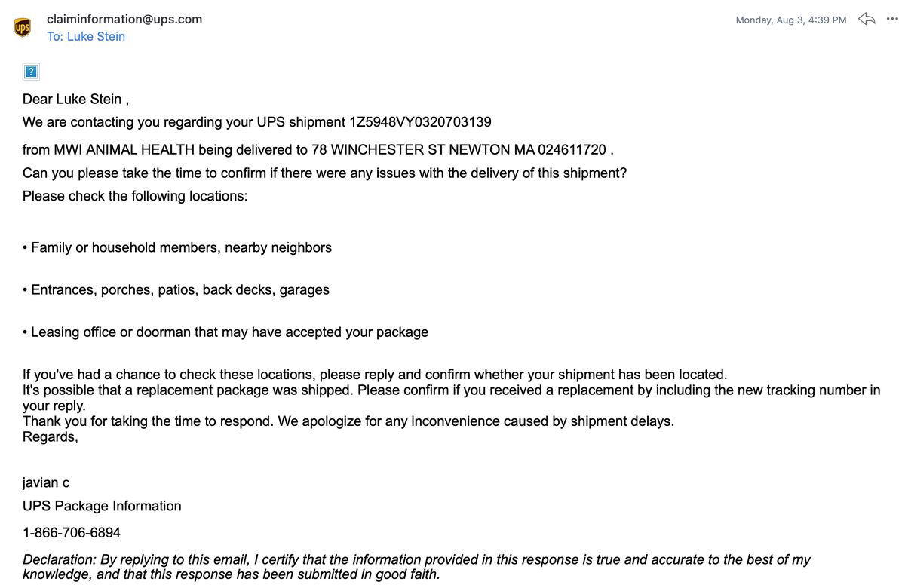The height and width of the screenshot is (588, 905).
Task: Select recipient Luke Stein in To field
Action: 96,36
